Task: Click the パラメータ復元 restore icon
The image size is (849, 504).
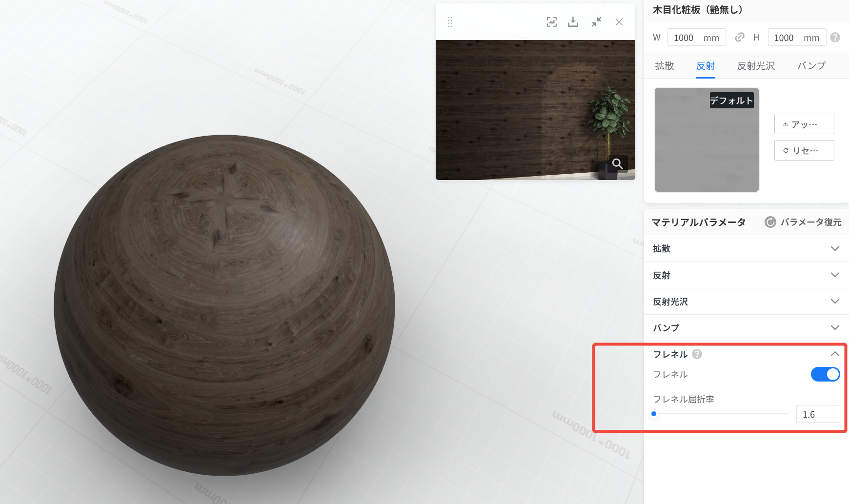Action: pos(770,222)
